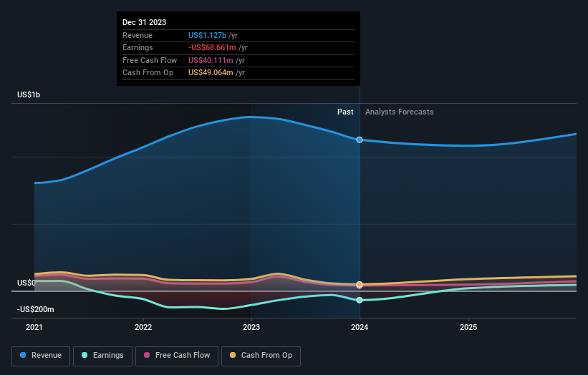Image resolution: width=588 pixels, height=375 pixels.
Task: Click the -US$200m y-axis label
Action: click(35, 309)
